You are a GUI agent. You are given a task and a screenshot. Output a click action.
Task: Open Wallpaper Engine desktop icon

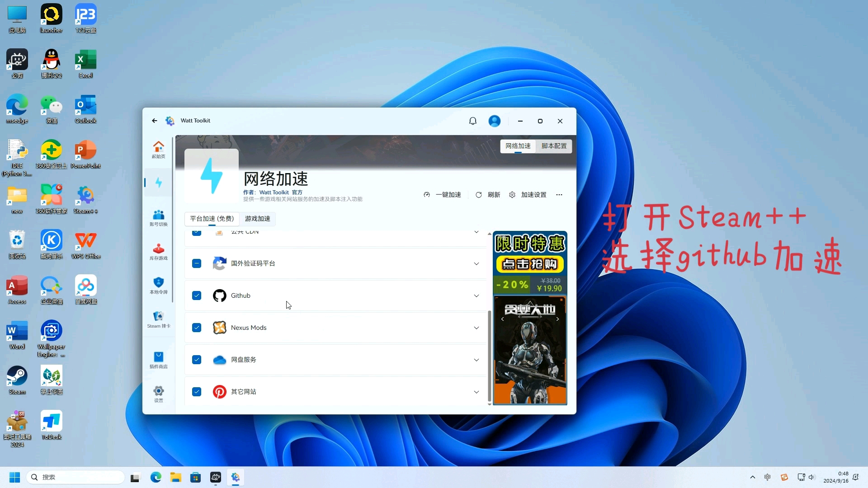[x=51, y=338]
